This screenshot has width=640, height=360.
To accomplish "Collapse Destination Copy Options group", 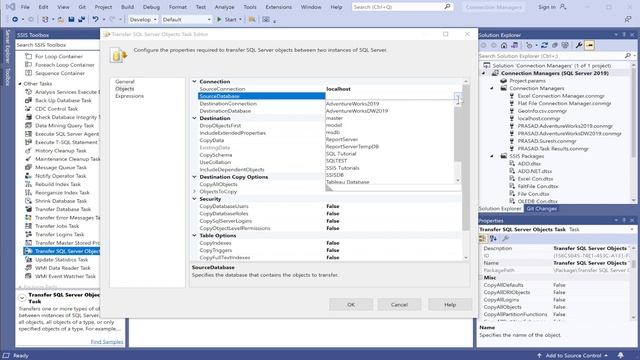I will (x=194, y=177).
